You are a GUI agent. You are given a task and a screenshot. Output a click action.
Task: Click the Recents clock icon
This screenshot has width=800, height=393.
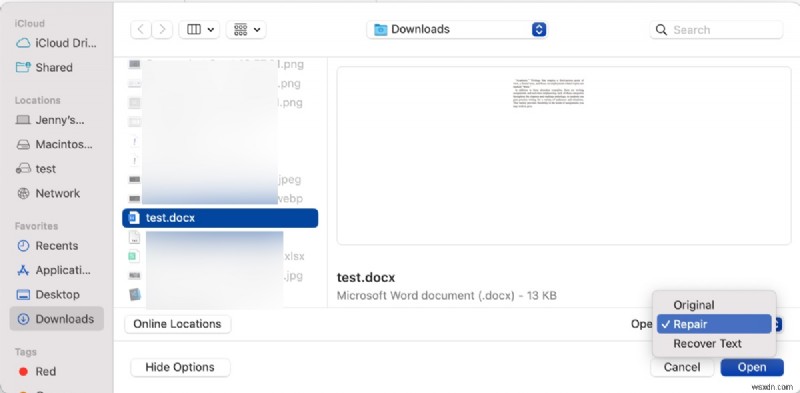point(23,246)
